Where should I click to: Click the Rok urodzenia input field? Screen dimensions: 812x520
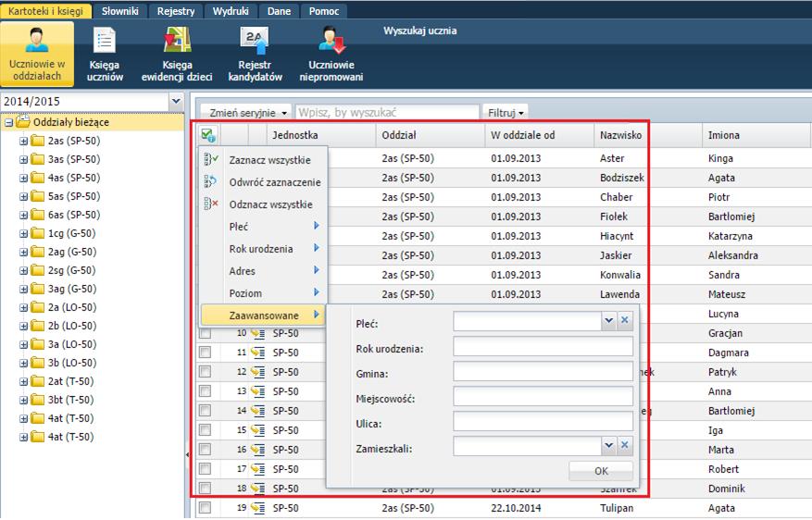click(543, 346)
